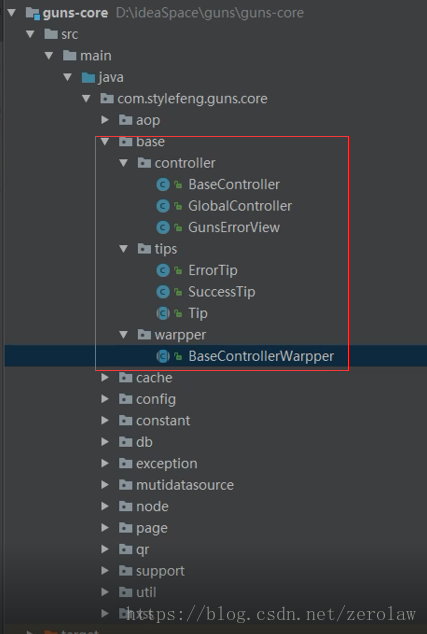
Task: Collapse the main folder arrow
Action: (x=49, y=55)
